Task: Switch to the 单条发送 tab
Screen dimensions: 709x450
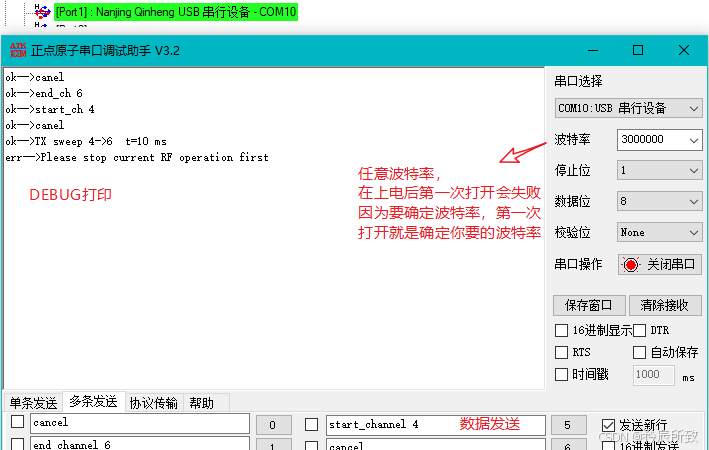Action: [x=33, y=403]
